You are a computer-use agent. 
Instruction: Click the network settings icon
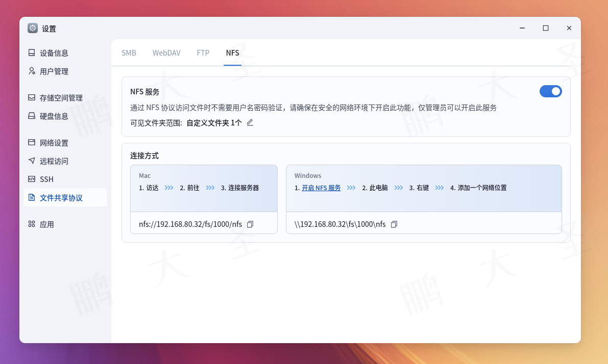click(x=32, y=143)
